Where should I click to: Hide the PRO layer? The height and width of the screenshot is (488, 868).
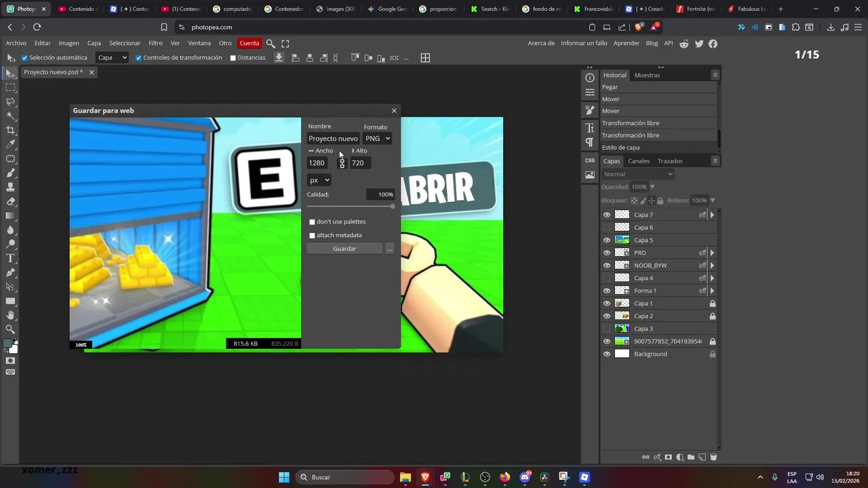pyautogui.click(x=607, y=253)
